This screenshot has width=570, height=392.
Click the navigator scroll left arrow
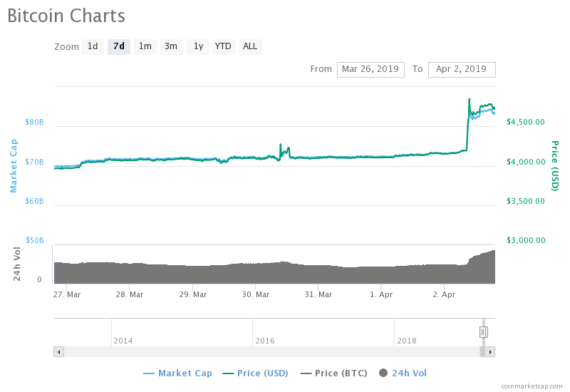tap(58, 351)
